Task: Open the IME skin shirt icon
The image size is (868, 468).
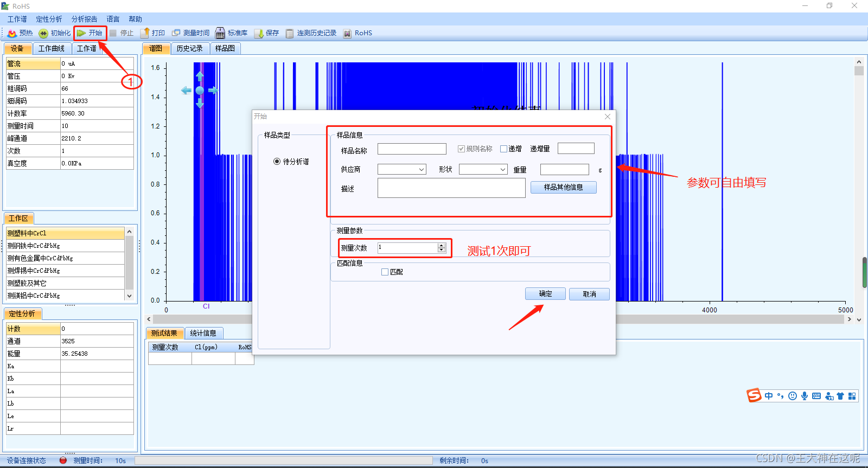Action: pos(840,396)
